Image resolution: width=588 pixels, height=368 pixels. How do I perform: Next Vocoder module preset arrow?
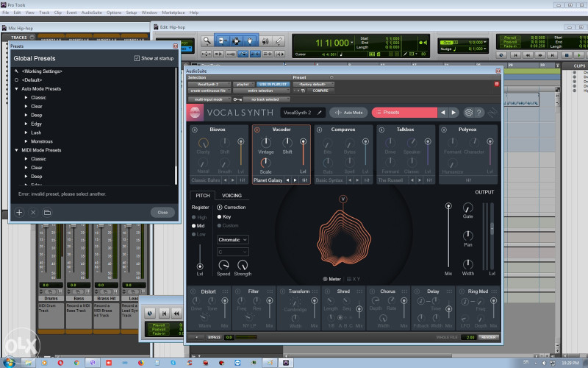(x=295, y=180)
